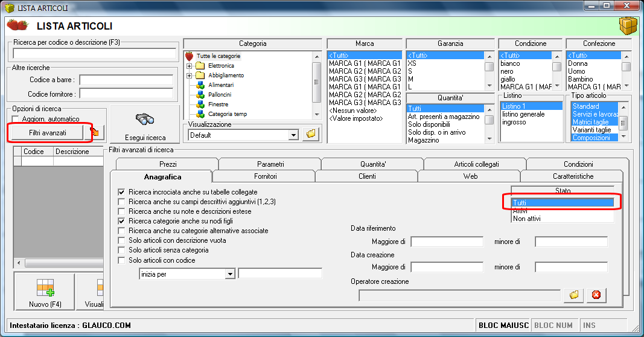Switch to the Articoli collegati tab
The width and height of the screenshot is (644, 337).
tap(476, 164)
